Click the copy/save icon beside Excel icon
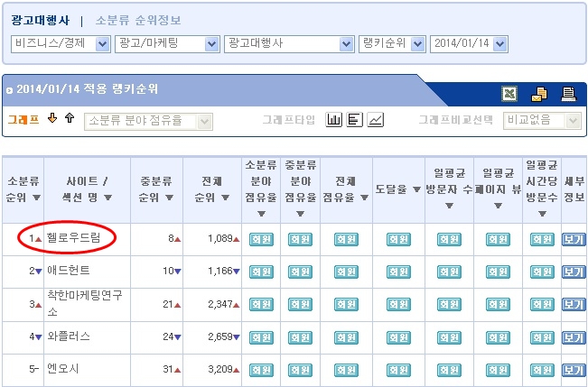The height and width of the screenshot is (387, 588). 539,93
